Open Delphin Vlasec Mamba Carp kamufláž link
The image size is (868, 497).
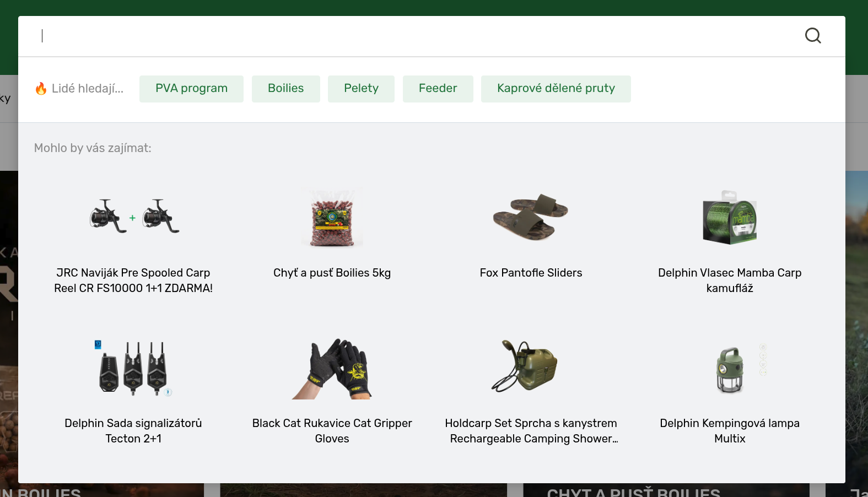(x=730, y=280)
